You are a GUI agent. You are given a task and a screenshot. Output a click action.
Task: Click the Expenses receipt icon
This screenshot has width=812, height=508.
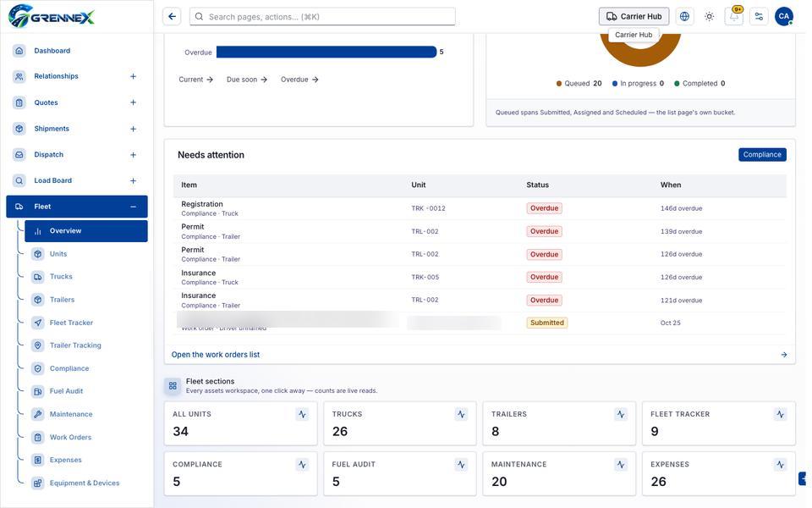pyautogui.click(x=38, y=460)
